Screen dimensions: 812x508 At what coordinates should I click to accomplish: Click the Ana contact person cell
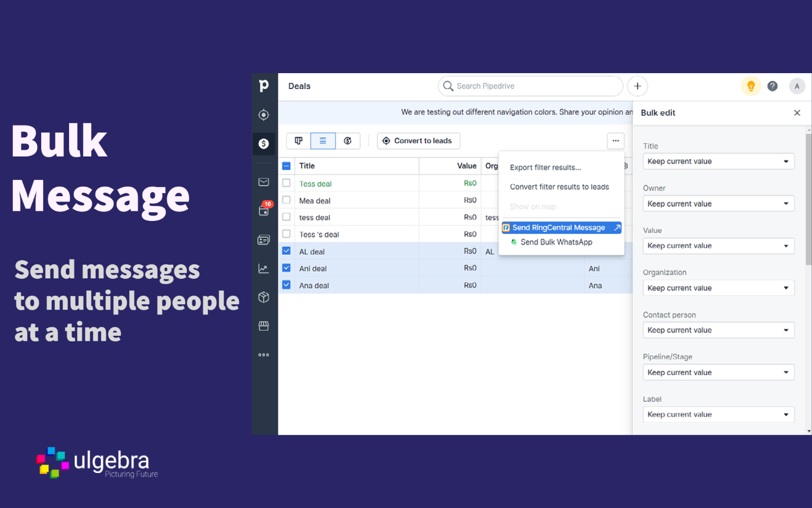coord(595,286)
